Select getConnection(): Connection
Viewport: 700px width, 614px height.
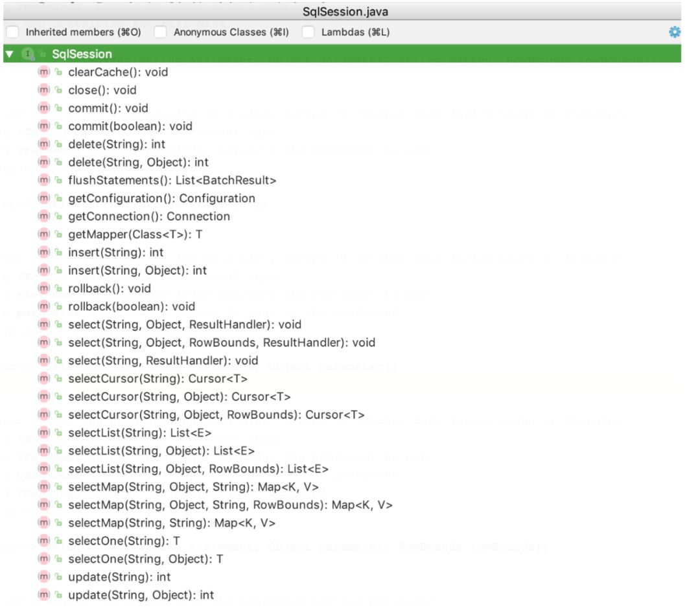point(149,216)
